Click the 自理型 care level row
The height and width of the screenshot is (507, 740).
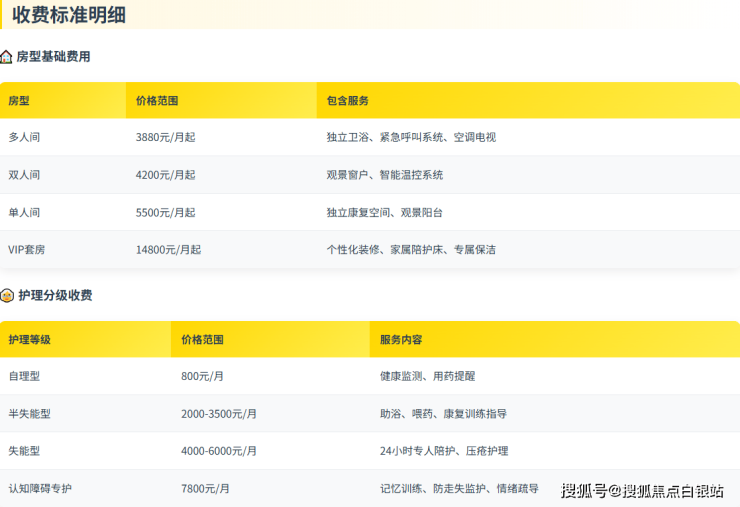pyautogui.click(x=24, y=376)
